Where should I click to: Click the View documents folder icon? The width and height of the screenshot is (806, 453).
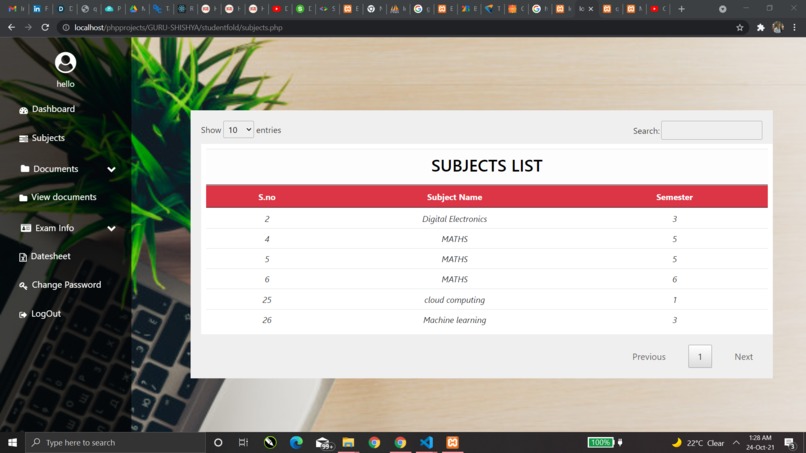tap(23, 197)
